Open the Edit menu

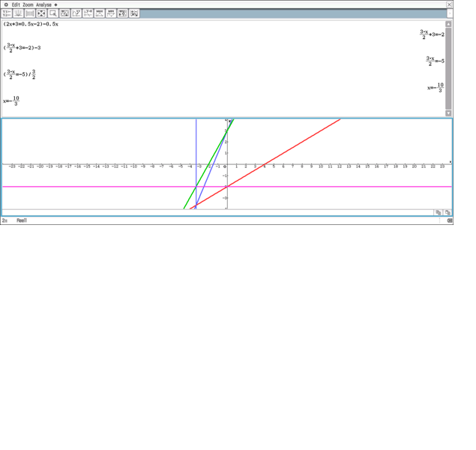pyautogui.click(x=15, y=4)
